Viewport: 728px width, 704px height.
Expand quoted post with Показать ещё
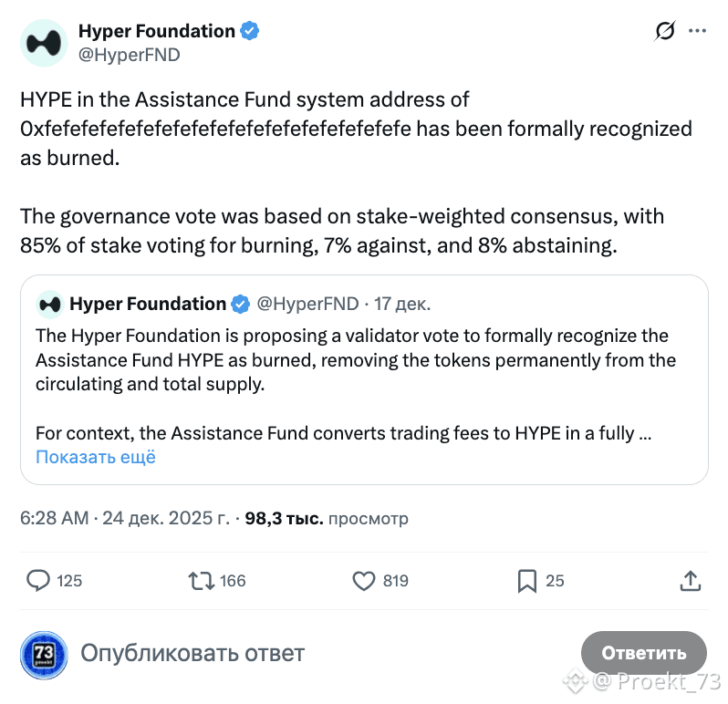tap(96, 457)
